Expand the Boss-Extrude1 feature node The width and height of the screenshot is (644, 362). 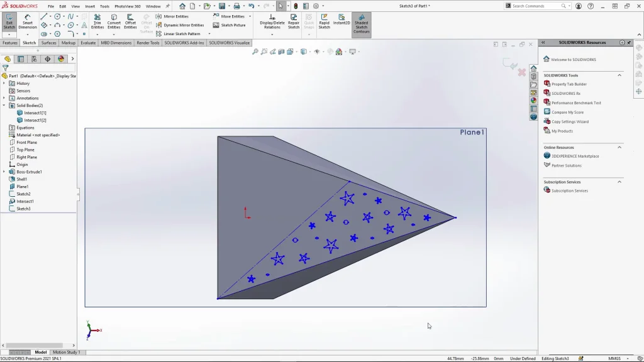tap(4, 172)
